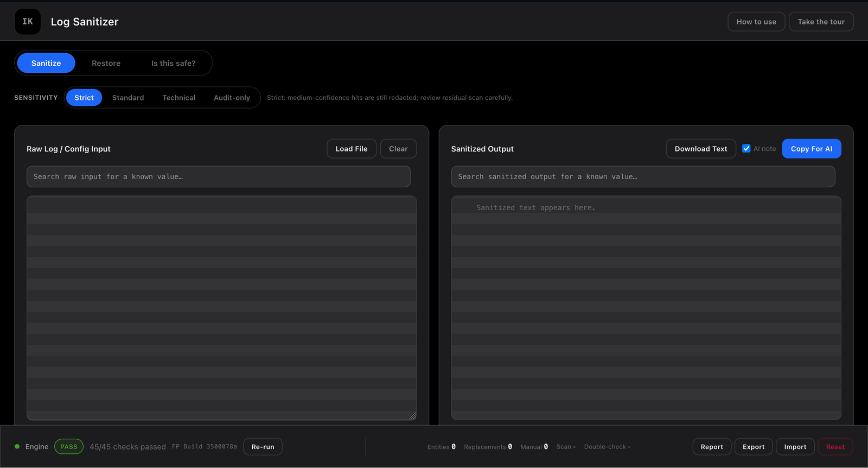868x468 pixels.
Task: Click the Replacements 0 counter
Action: click(488, 447)
